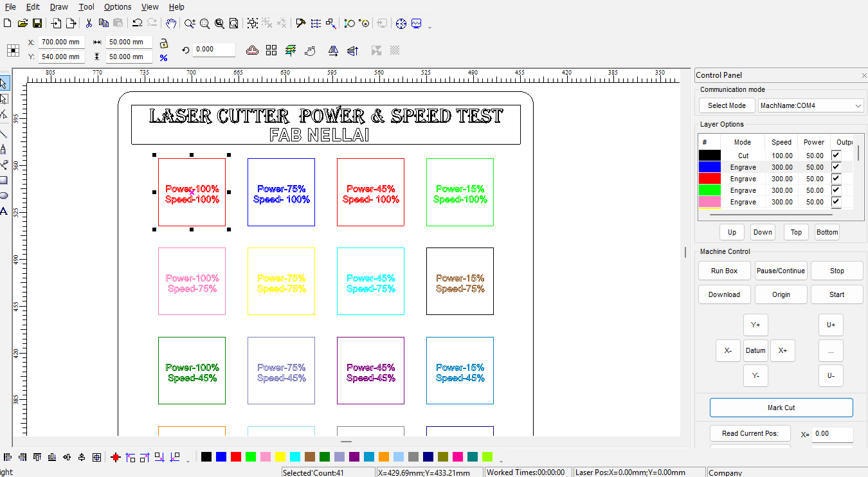Undo the last action
The width and height of the screenshot is (868, 477).
pos(137,23)
